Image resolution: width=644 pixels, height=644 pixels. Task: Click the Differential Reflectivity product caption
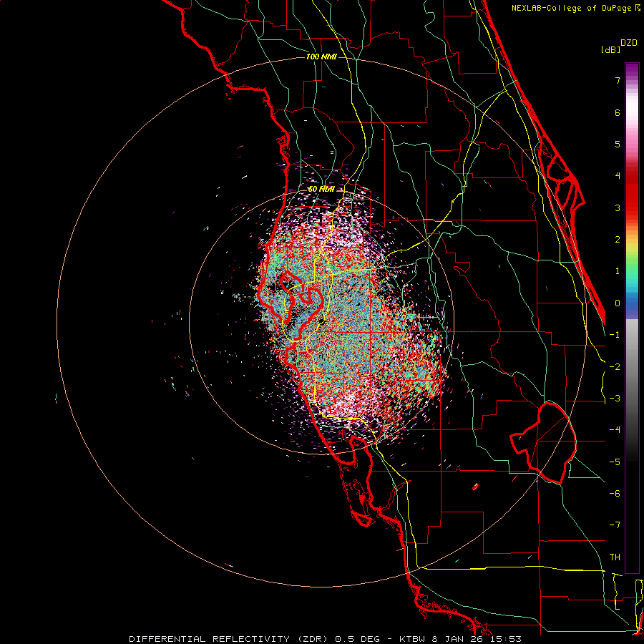(x=326, y=639)
